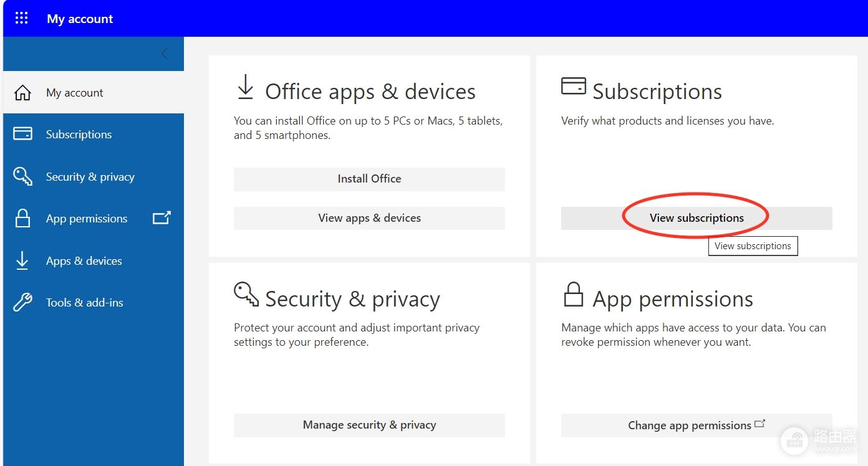Click the key icon for Security & privacy

click(x=22, y=176)
